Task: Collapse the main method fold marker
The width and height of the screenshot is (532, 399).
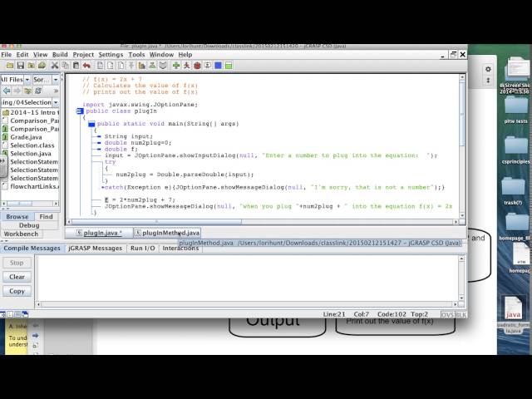Action: [x=91, y=124]
